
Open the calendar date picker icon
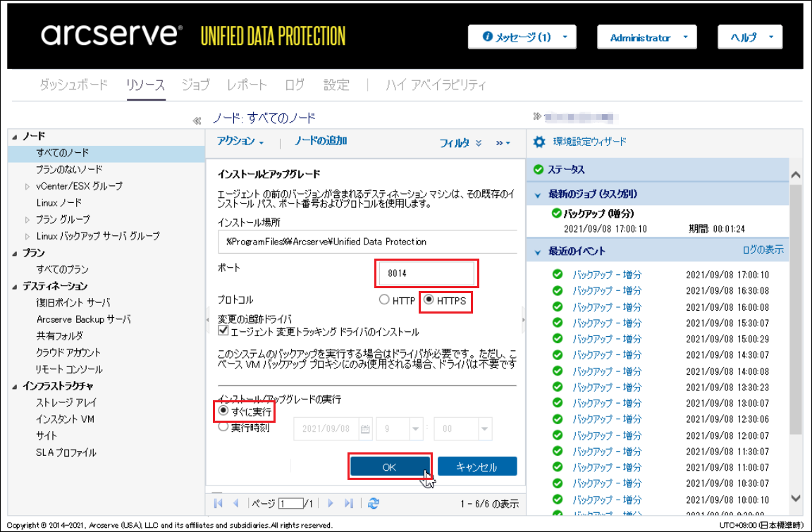(365, 429)
